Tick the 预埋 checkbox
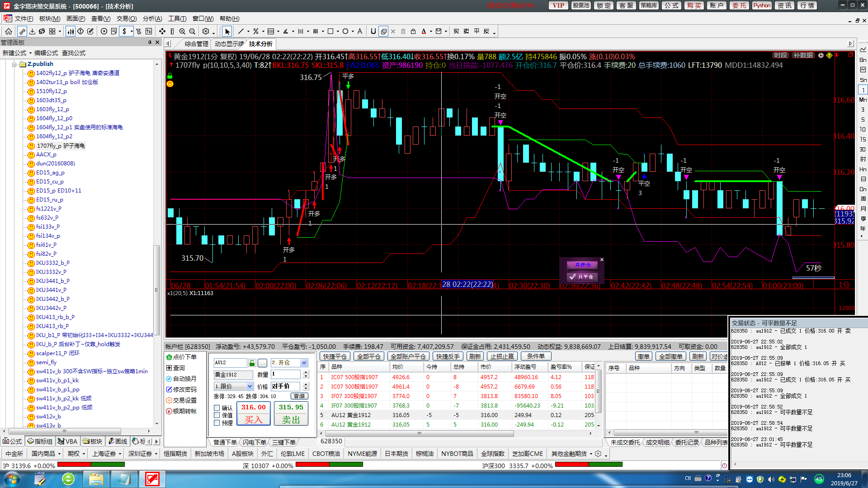This screenshot has width=868, height=488. coord(217,423)
